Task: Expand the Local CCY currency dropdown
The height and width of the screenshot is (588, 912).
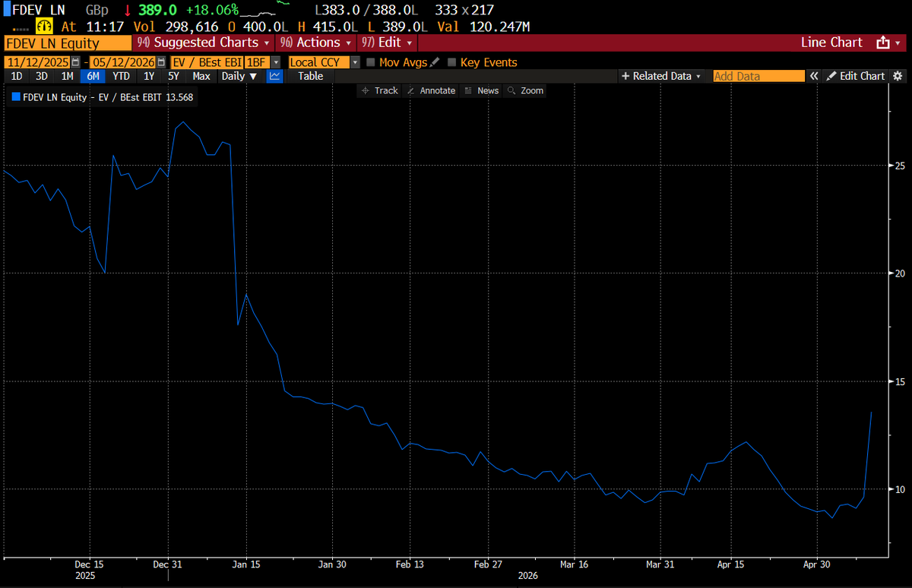Action: pos(355,62)
